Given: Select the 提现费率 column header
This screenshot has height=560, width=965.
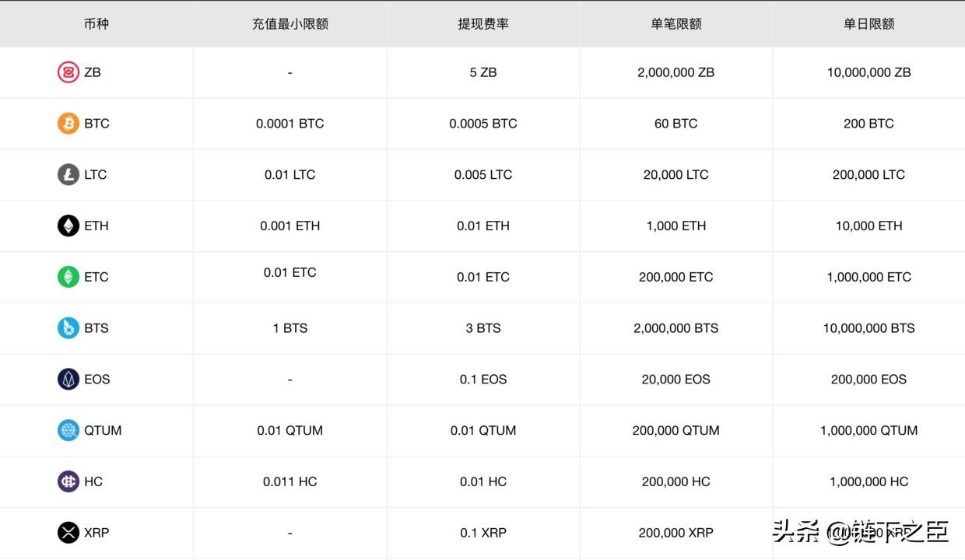Looking at the screenshot, I should 483,24.
